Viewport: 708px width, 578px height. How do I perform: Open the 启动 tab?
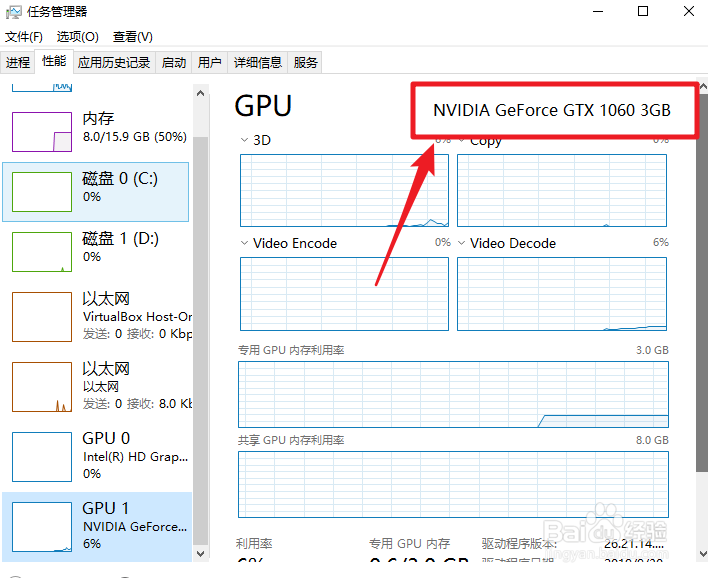pos(174,62)
